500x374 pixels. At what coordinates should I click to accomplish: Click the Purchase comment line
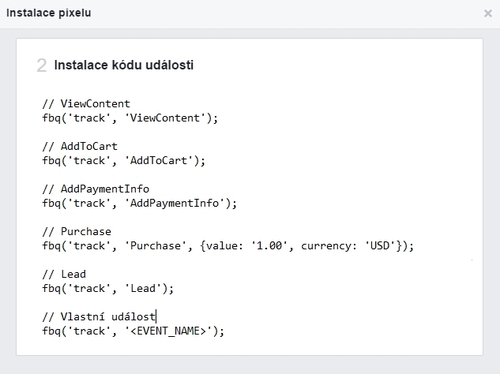coord(77,231)
